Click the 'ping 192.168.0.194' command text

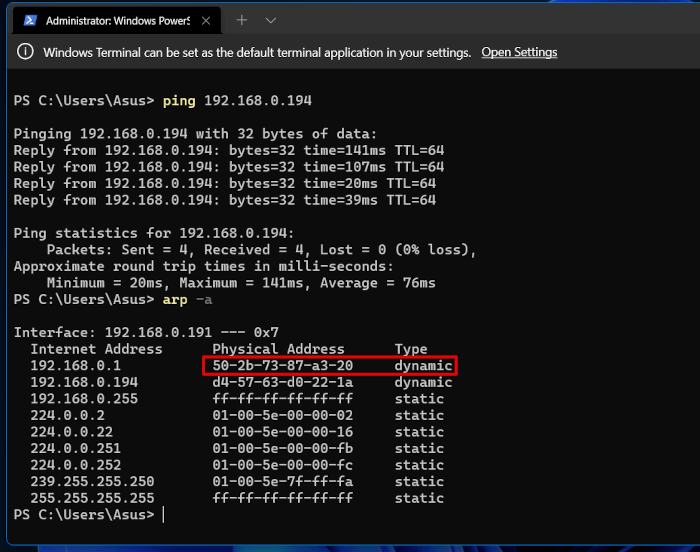tap(237, 100)
